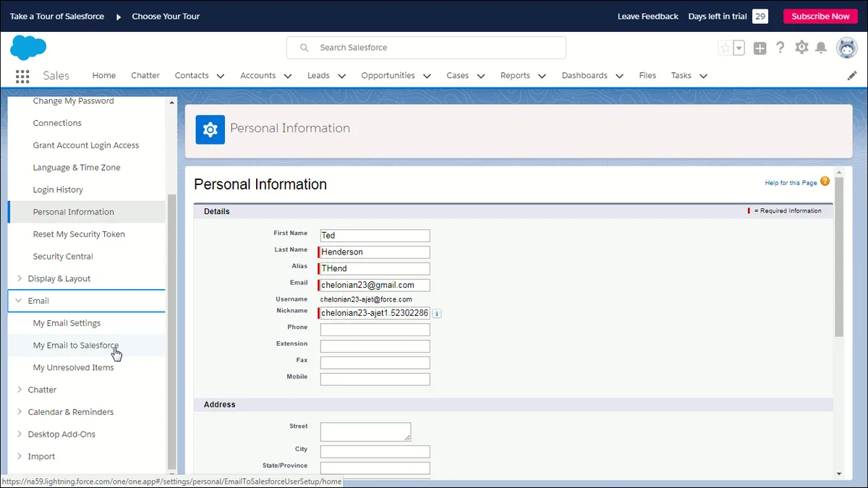Click the Help for this Page question icon
The height and width of the screenshot is (488, 868).
[825, 181]
